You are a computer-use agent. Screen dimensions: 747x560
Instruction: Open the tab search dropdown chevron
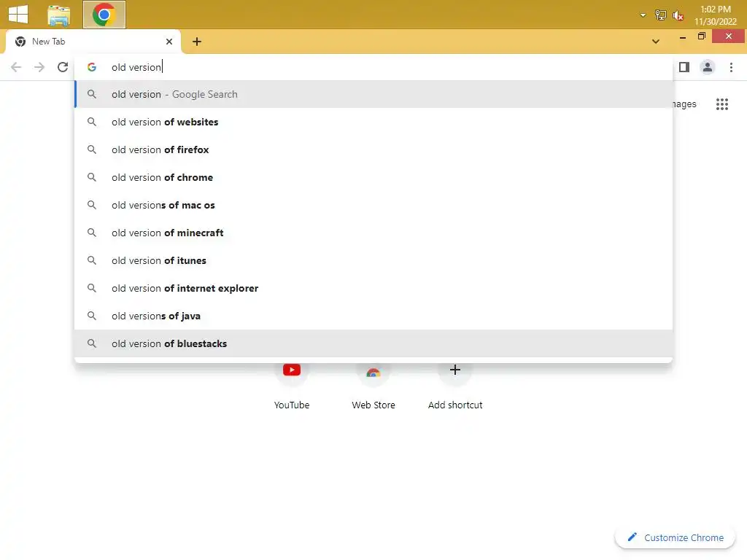(656, 42)
